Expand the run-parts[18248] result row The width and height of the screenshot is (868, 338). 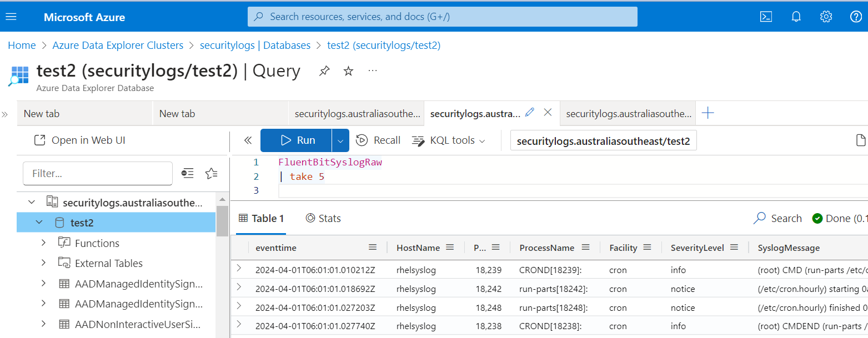coord(239,306)
